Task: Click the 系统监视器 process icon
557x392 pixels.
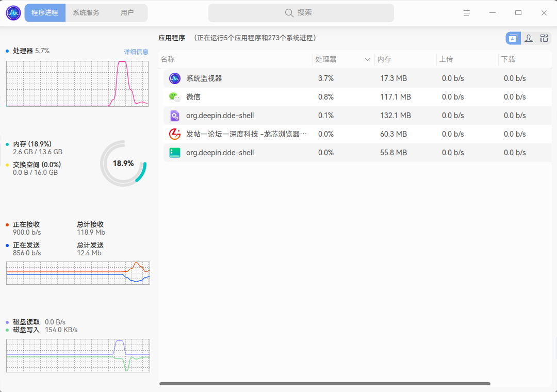Action: (x=175, y=78)
